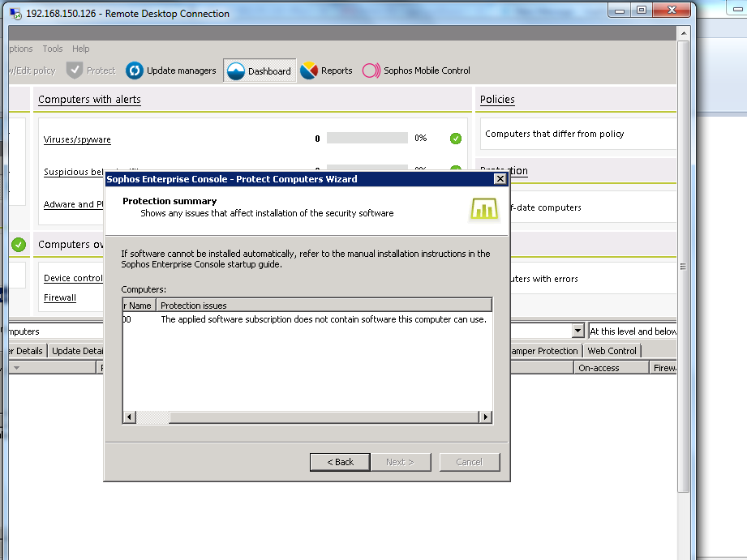Sort by the On-access column
The height and width of the screenshot is (560, 747).
point(612,368)
